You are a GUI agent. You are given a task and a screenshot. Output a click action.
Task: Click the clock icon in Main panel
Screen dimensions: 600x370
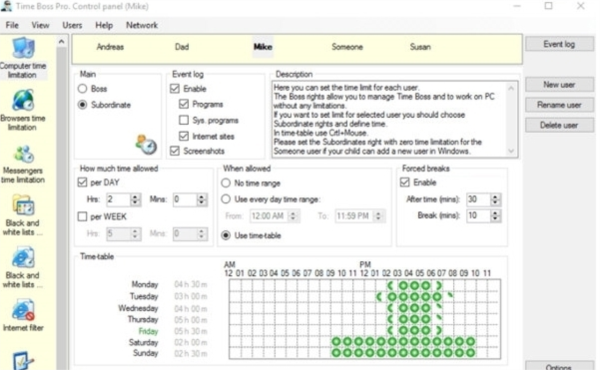coord(146,145)
